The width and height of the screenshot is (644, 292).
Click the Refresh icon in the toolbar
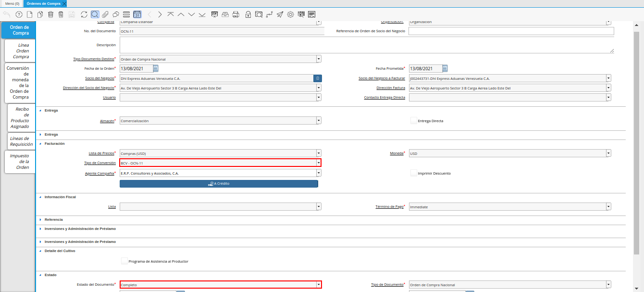(84, 14)
